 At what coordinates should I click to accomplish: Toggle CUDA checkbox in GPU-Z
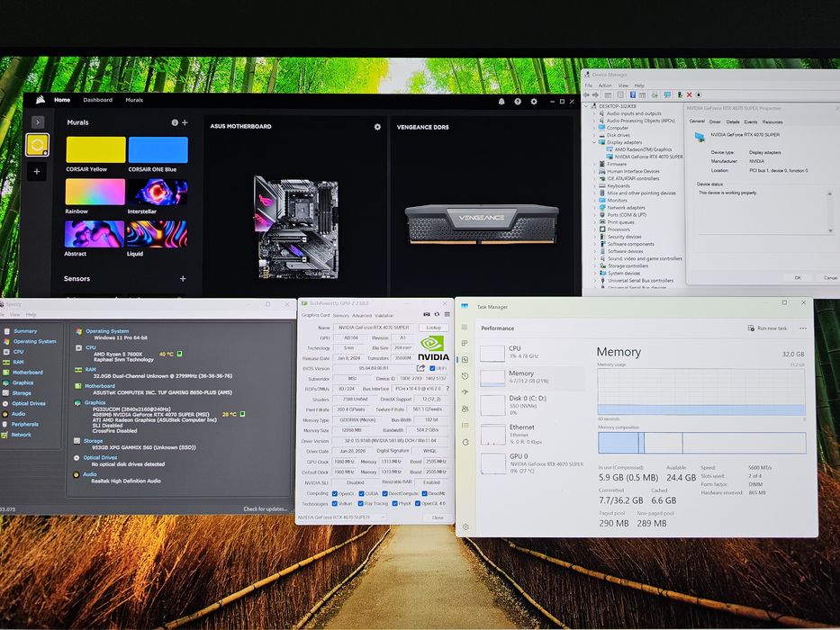tap(361, 494)
